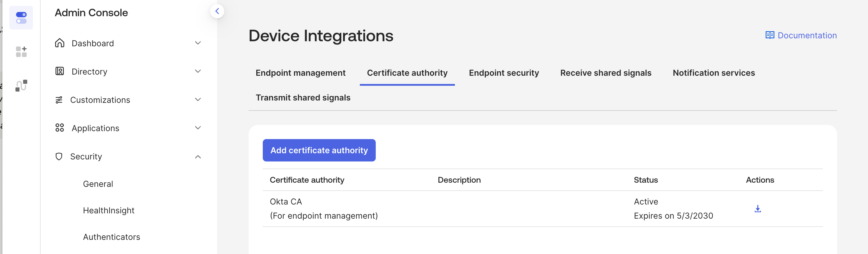Collapse the sidebar with the back arrow

click(x=217, y=11)
